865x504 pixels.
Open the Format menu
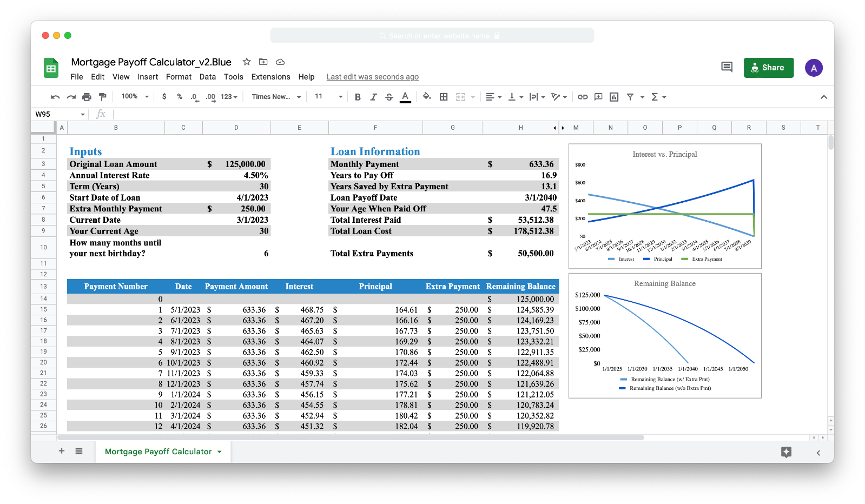179,77
